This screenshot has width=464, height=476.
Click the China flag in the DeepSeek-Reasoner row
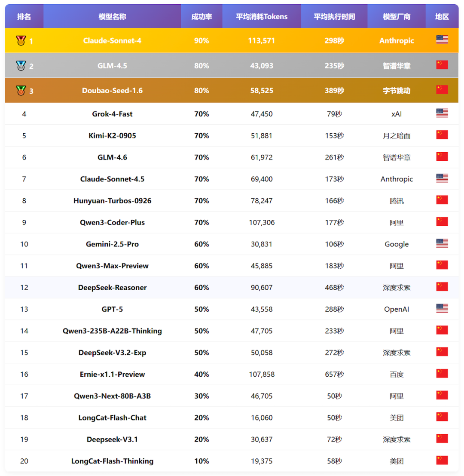pos(442,286)
